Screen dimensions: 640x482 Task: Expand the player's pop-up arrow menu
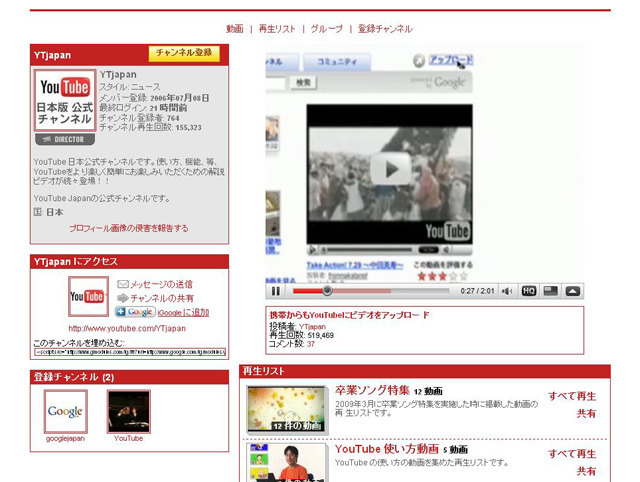pos(572,291)
